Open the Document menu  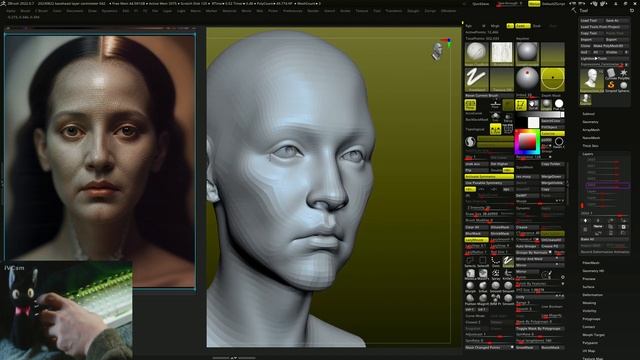75,11
